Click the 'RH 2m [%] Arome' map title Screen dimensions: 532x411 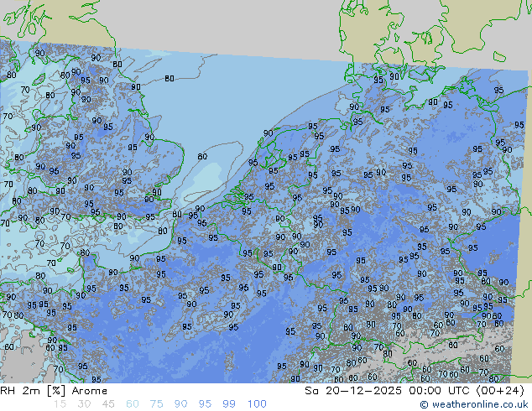(x=54, y=391)
